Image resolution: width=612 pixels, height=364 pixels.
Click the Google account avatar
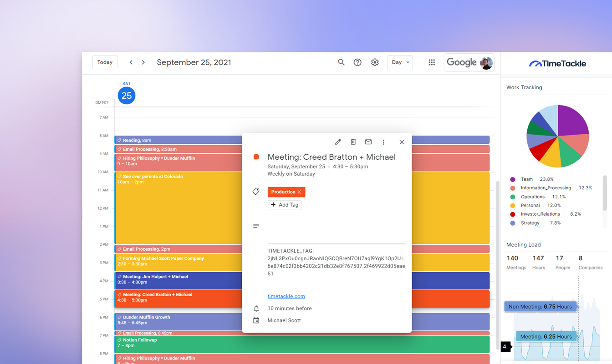(x=486, y=63)
